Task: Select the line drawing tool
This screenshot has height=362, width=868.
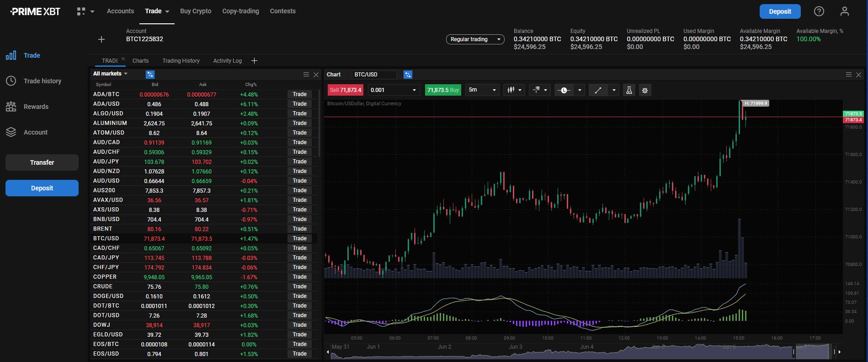Action: click(598, 90)
